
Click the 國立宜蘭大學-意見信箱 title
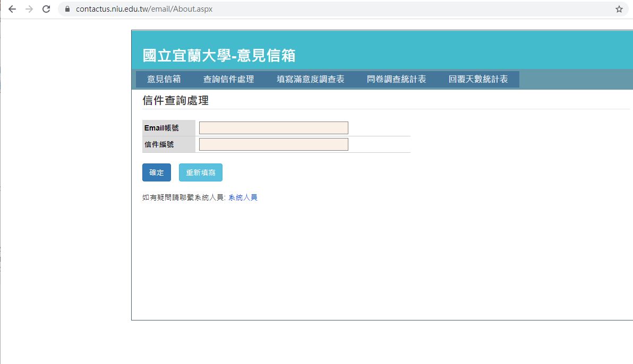219,56
